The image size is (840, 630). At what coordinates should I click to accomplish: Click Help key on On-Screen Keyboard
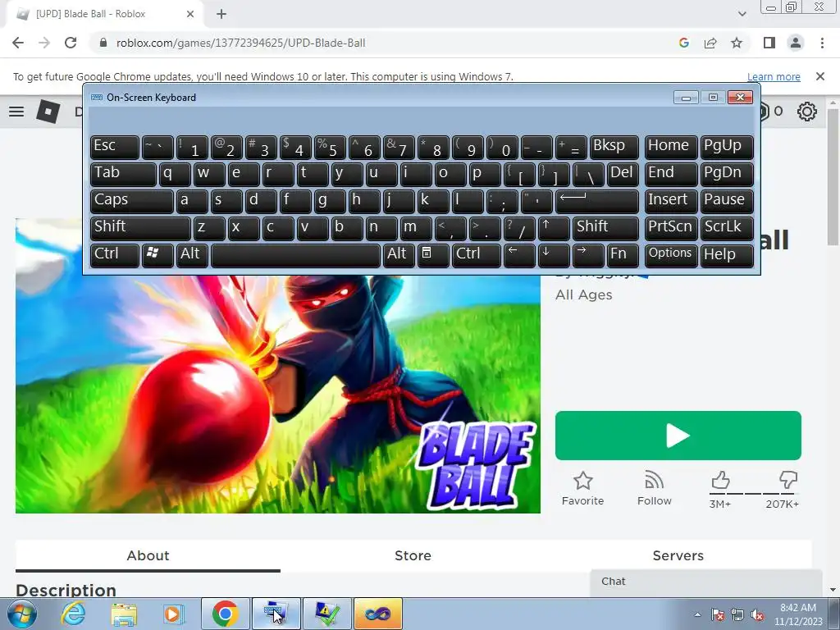(727, 254)
